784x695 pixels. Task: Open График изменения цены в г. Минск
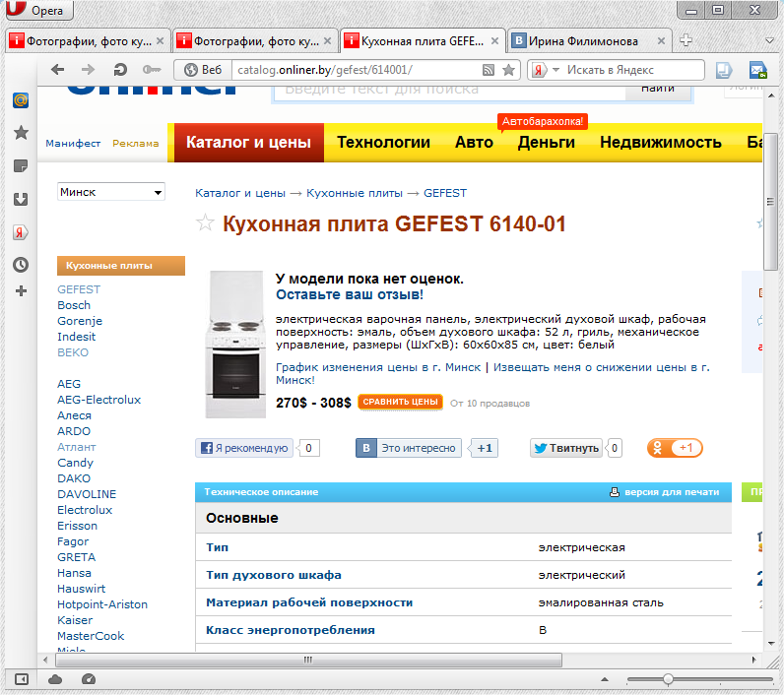[378, 368]
